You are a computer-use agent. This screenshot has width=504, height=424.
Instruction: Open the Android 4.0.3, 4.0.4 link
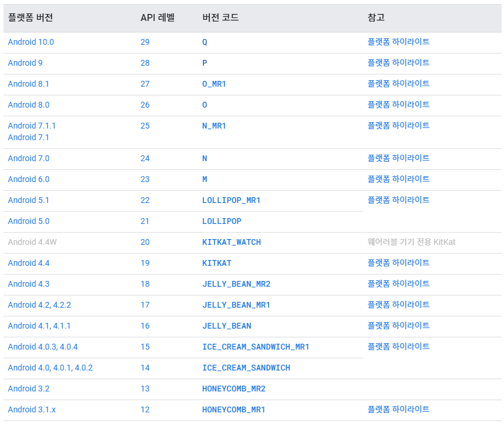(42, 347)
